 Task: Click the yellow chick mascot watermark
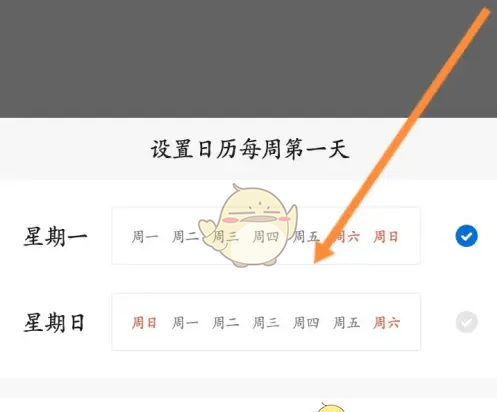(248, 226)
